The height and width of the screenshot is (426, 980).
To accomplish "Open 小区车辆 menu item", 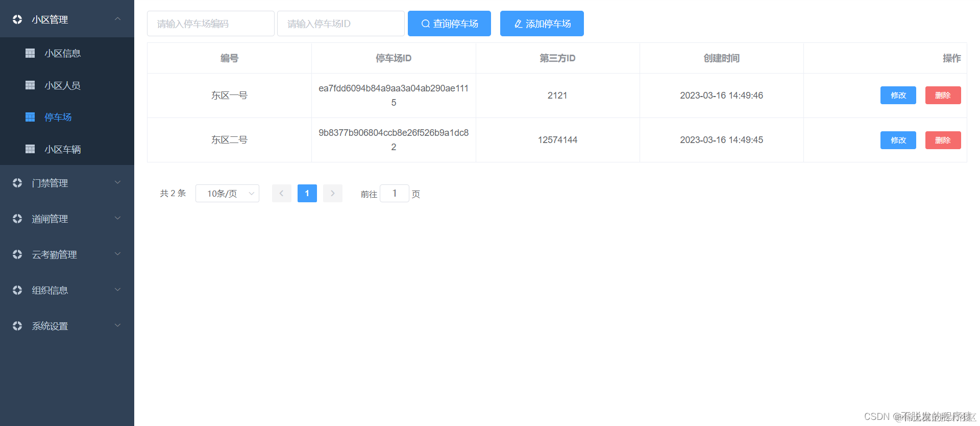I will pos(67,149).
